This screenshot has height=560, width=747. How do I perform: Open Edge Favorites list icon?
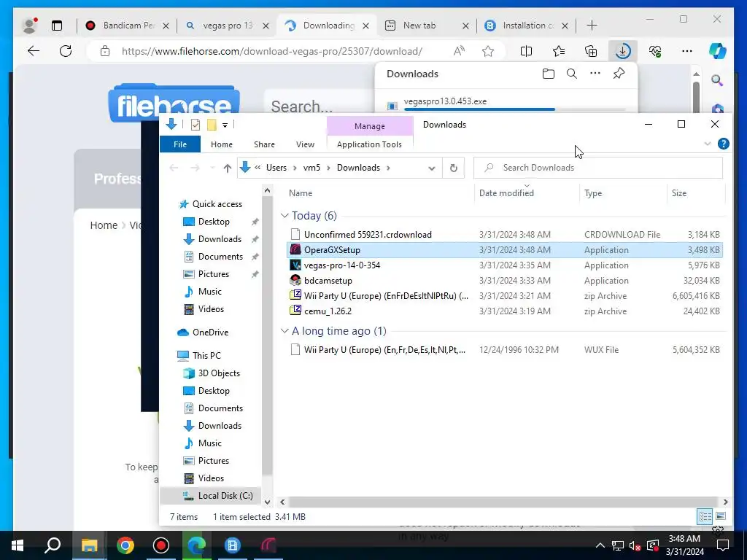point(558,51)
